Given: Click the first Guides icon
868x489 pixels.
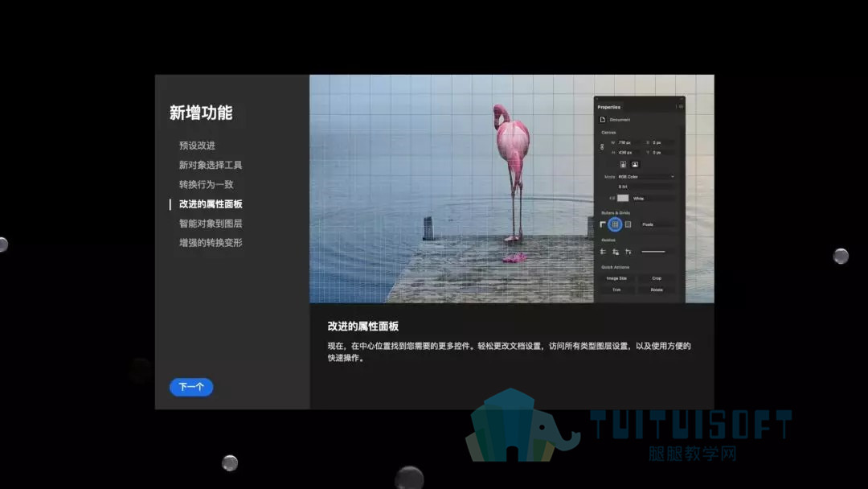Looking at the screenshot, I should [x=603, y=252].
